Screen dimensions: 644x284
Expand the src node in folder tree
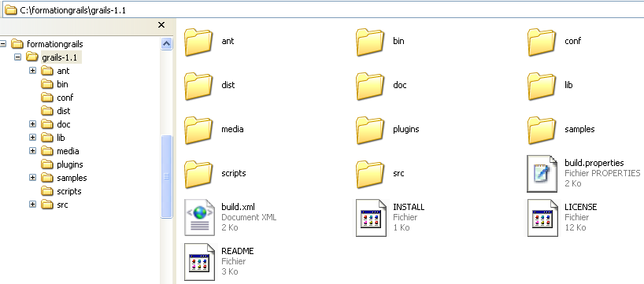33,205
